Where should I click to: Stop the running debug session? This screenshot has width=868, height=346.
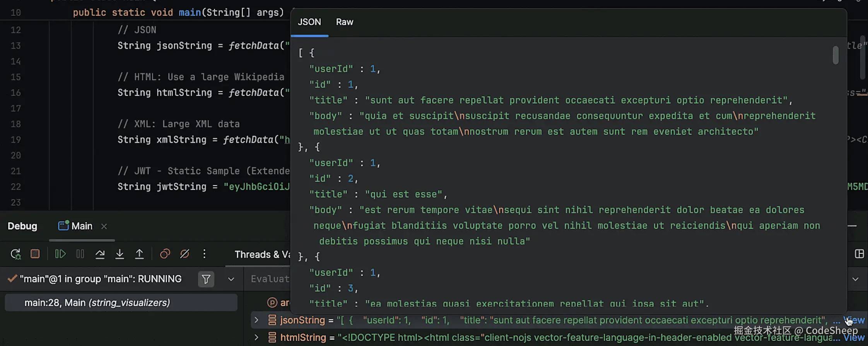pos(35,254)
